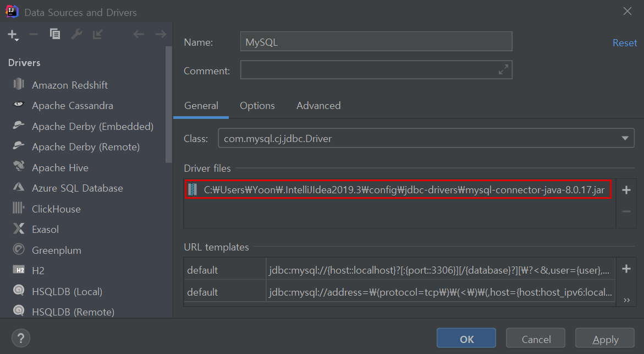Screen dimensions: 644x354
Task: Open Help with question mark button
Action: (21, 338)
